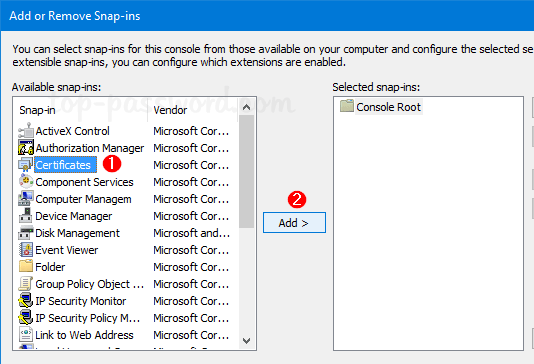Click the Folder snap-in icon
The image size is (534, 364).
26,267
